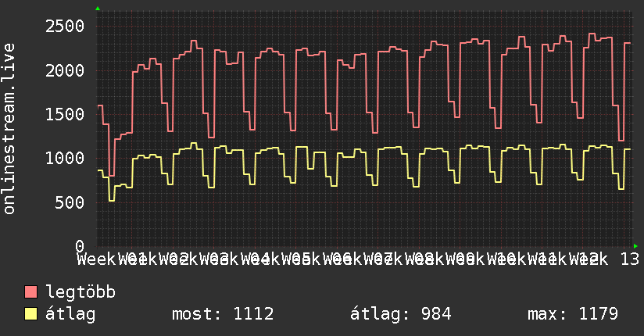Image resolution: width=644 pixels, height=336 pixels.
Task: Click the green arrow at end of x-axis
Action: (x=635, y=246)
